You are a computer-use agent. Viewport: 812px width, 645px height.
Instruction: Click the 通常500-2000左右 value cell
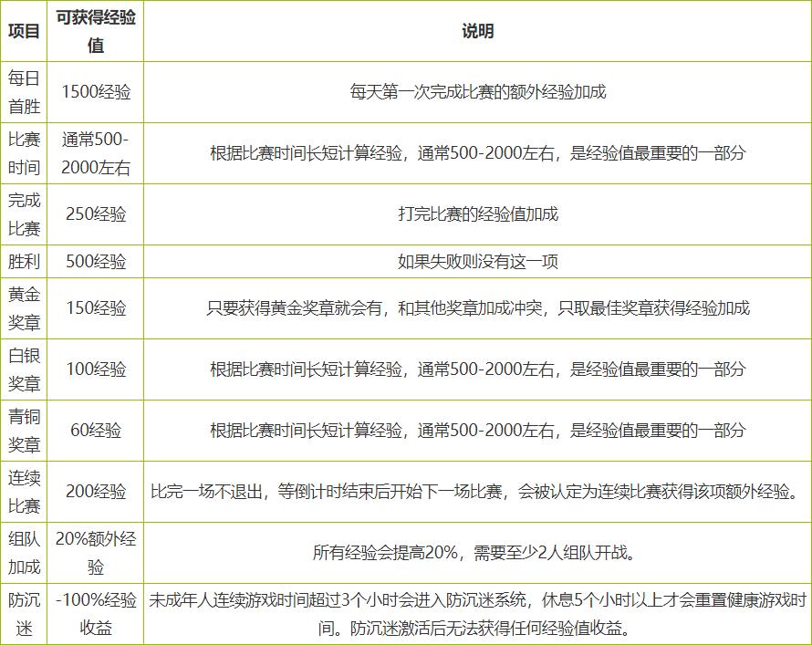click(x=92, y=152)
